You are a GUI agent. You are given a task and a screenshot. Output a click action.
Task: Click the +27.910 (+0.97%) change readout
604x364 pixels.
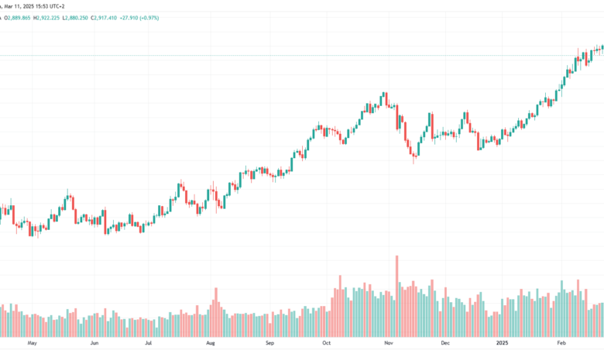pyautogui.click(x=139, y=18)
